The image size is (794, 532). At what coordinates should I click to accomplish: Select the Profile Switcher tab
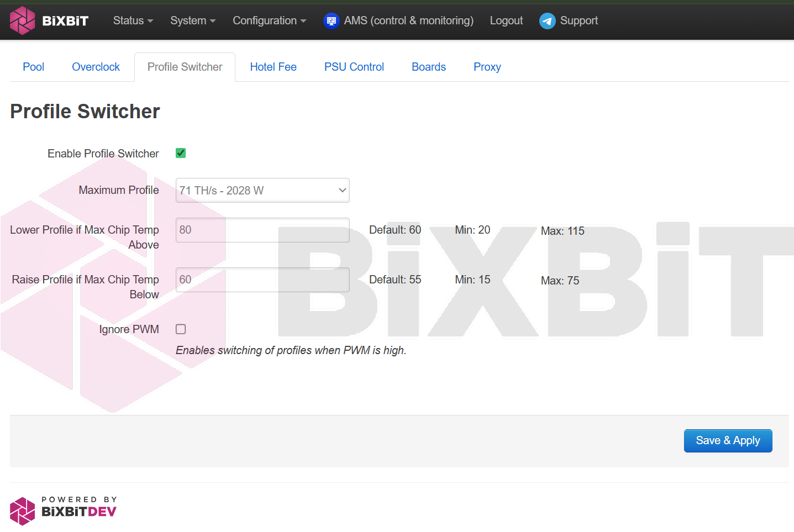(185, 67)
